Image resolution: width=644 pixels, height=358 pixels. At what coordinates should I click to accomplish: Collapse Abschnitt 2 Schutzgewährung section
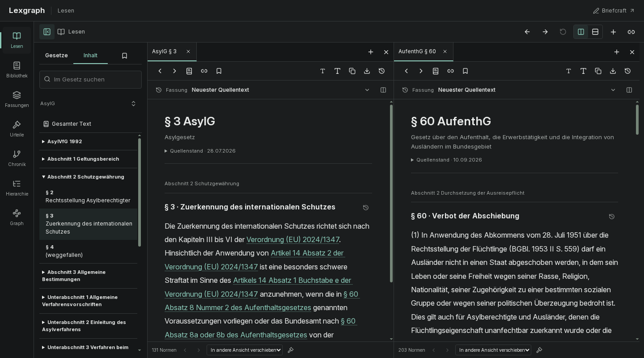click(88, 177)
